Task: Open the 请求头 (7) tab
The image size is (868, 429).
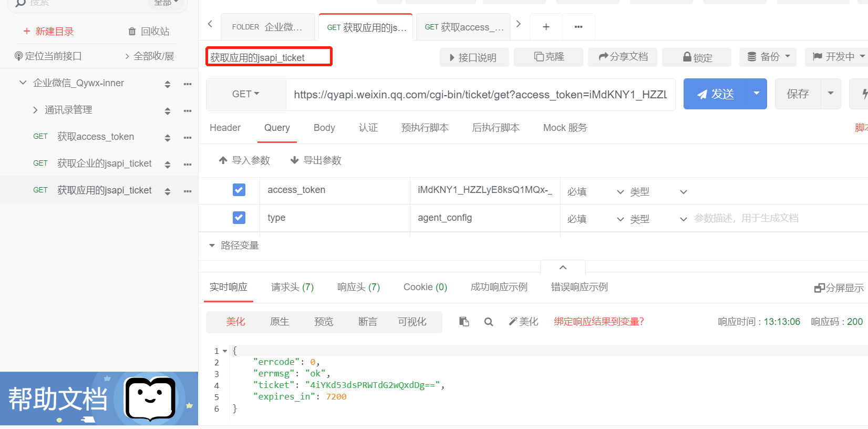Action: pyautogui.click(x=293, y=287)
